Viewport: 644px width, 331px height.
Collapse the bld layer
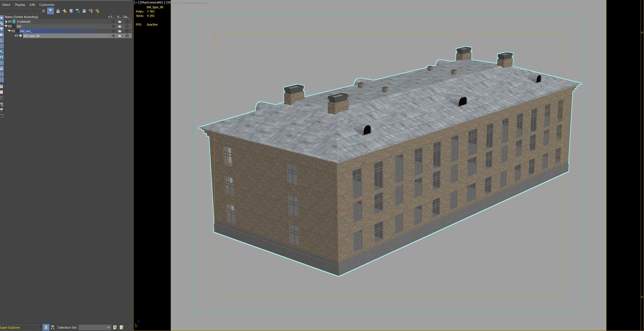6,26
